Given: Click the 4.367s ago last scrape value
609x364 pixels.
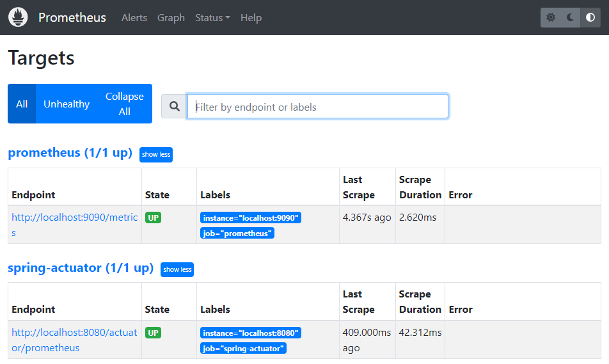Looking at the screenshot, I should pyautogui.click(x=367, y=218).
